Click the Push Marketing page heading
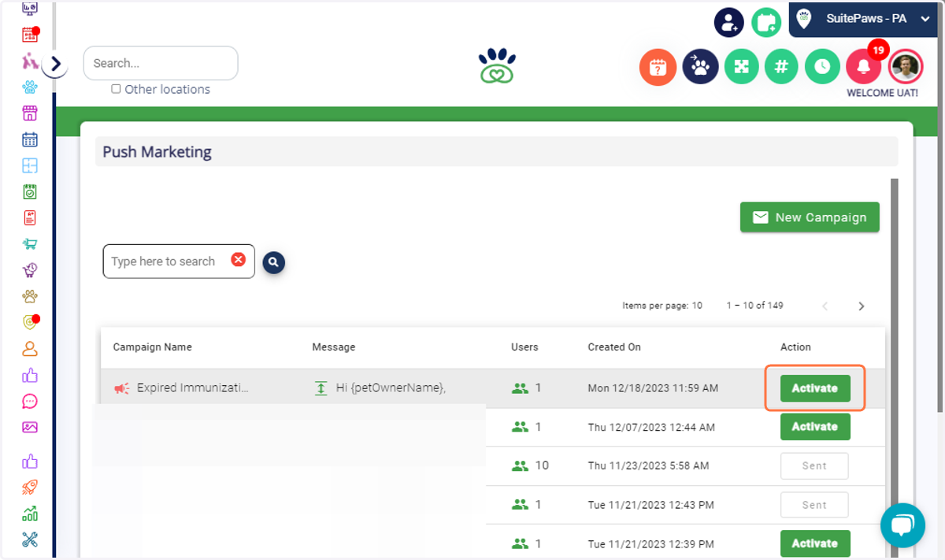945x560 pixels. click(157, 152)
